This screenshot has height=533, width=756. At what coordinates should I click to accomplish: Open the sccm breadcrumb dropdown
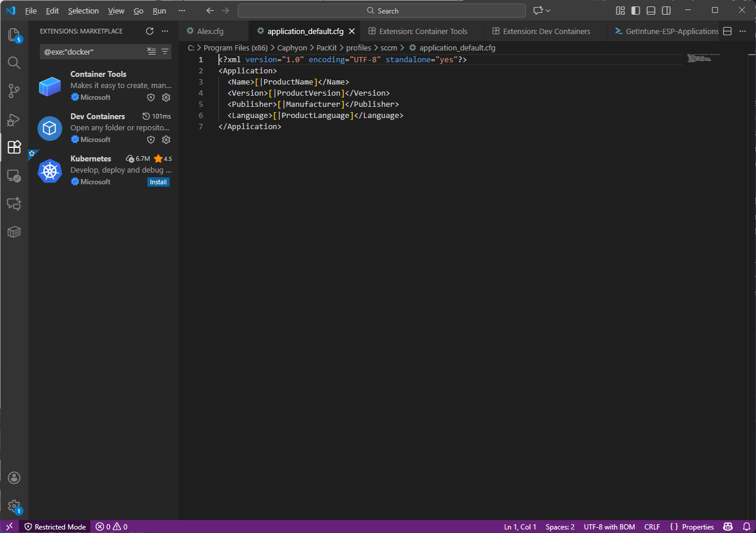389,48
